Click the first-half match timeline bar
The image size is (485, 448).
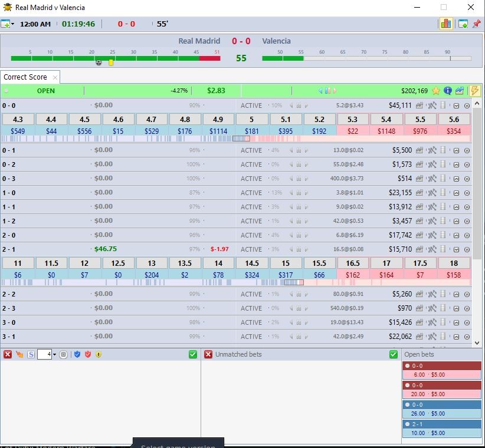[x=116, y=58]
